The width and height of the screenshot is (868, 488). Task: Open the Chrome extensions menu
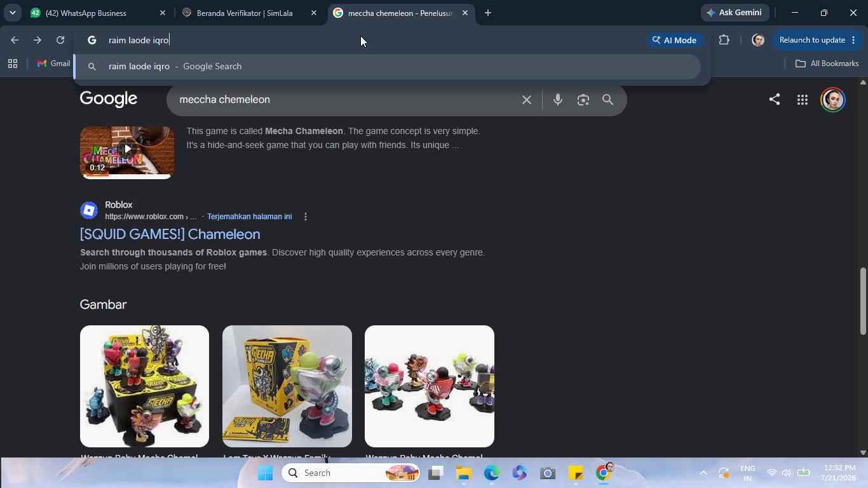tap(724, 40)
